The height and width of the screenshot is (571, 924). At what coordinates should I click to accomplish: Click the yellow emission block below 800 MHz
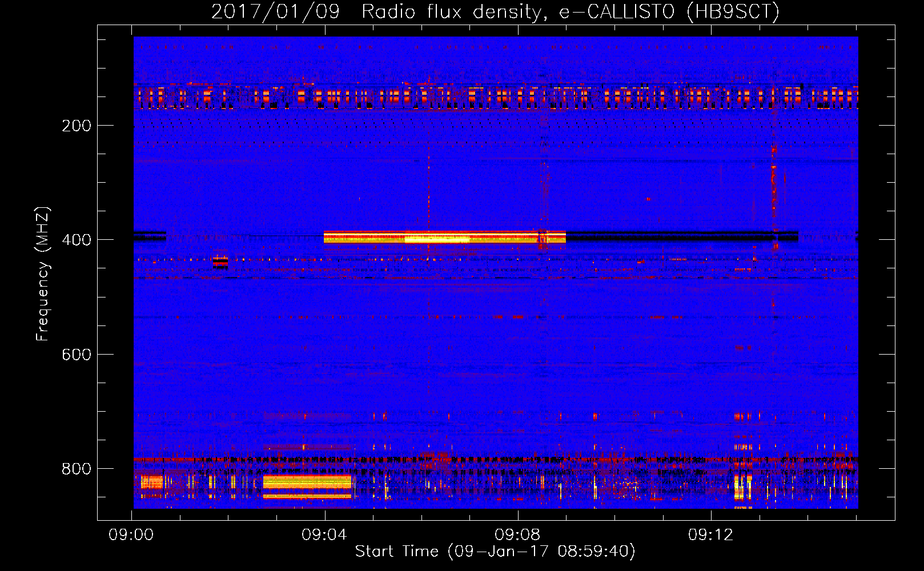tap(307, 486)
